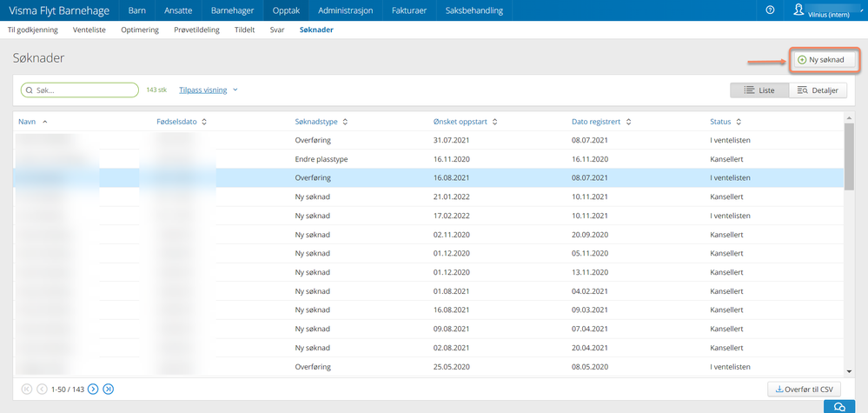Viewport: 868px width, 413px height.
Task: Open the Fakturaer main menu
Action: (409, 10)
